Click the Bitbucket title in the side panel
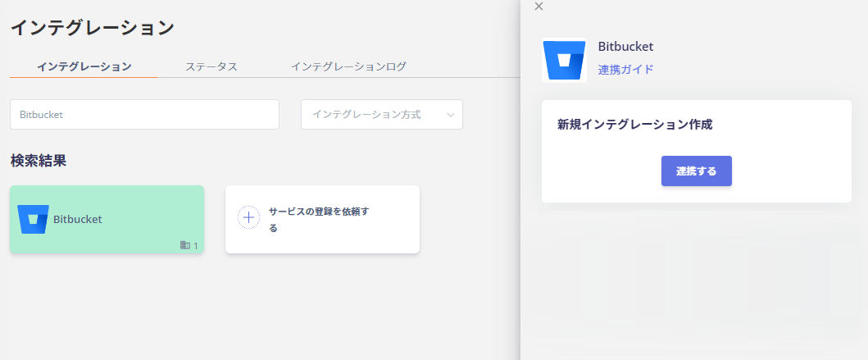This screenshot has height=360, width=868. 625,47
